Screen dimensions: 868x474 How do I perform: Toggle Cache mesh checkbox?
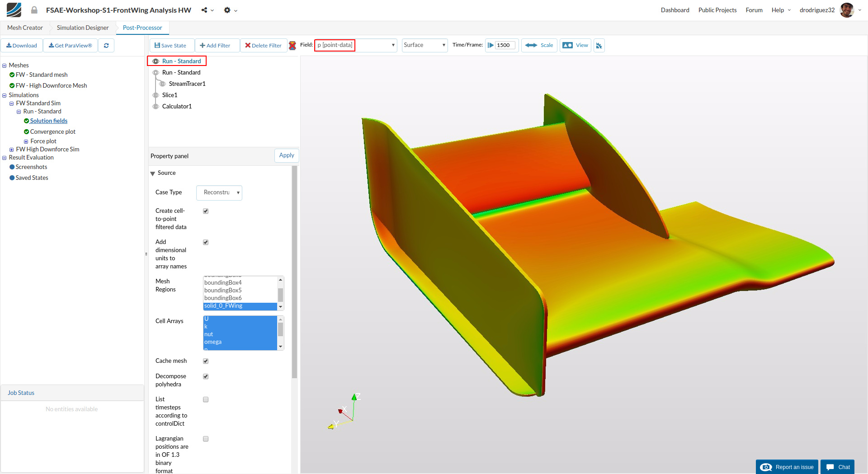click(206, 361)
